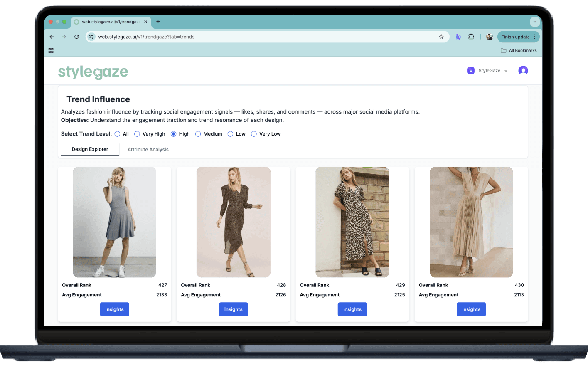Open the browser extensions puzzle icon
Viewport: 588px width, 368px height.
(x=471, y=37)
